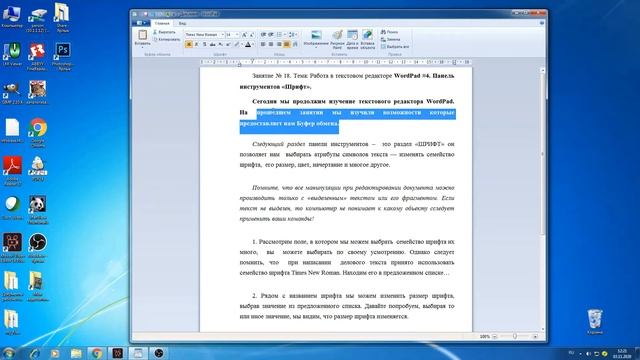Click the horizontal ruler above the page
The height and width of the screenshot is (360, 640).
[x=336, y=62]
